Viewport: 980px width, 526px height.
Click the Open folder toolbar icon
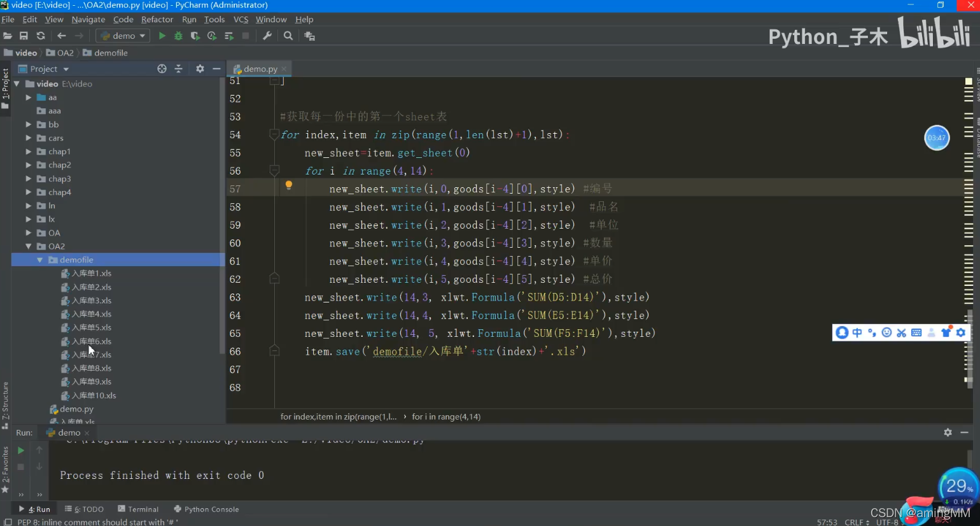click(8, 36)
